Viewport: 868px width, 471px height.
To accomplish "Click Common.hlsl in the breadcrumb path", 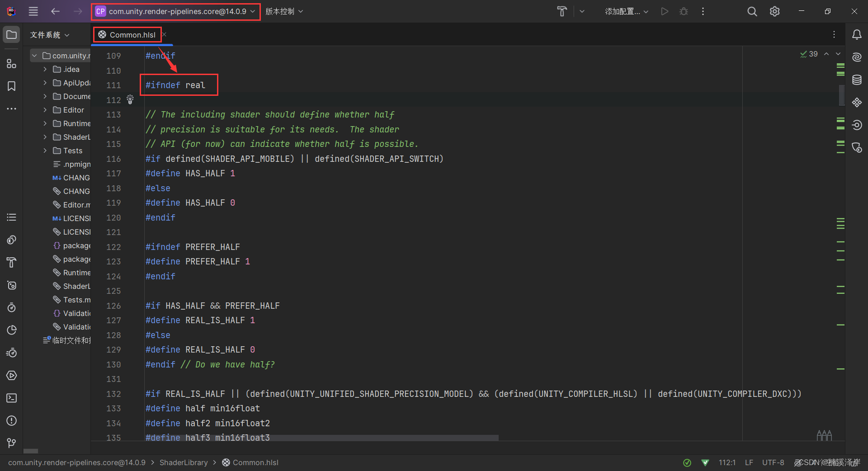I will pos(250,462).
